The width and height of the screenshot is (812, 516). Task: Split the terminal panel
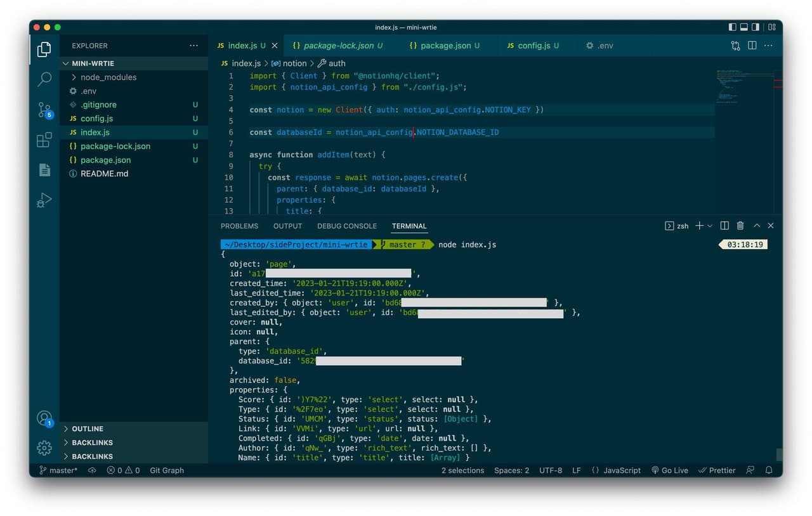tap(724, 226)
